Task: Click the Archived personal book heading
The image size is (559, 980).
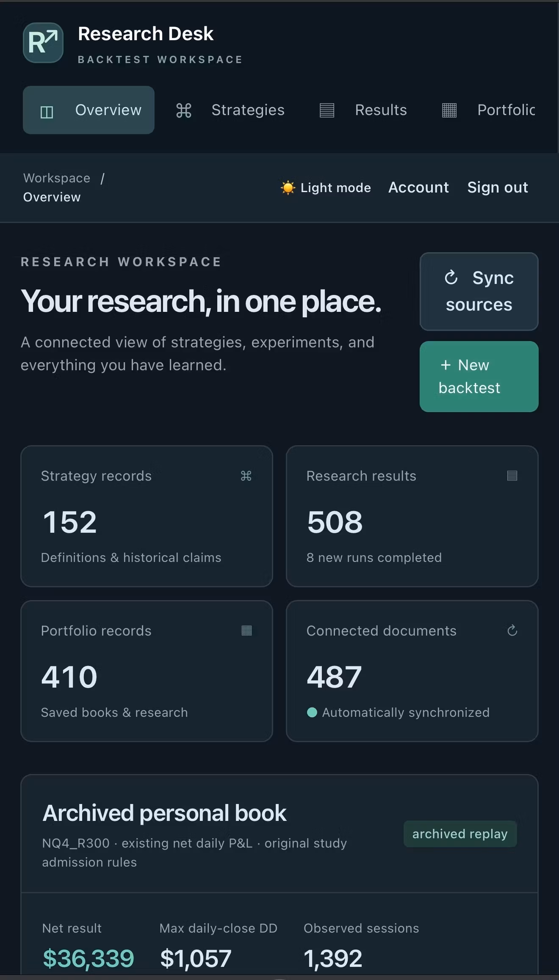Action: point(165,813)
